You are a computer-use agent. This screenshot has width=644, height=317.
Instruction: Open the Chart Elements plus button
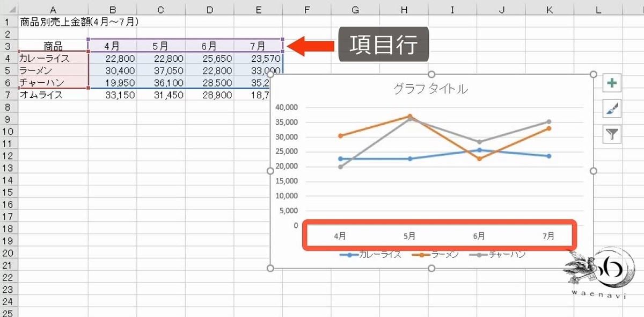[x=612, y=84]
